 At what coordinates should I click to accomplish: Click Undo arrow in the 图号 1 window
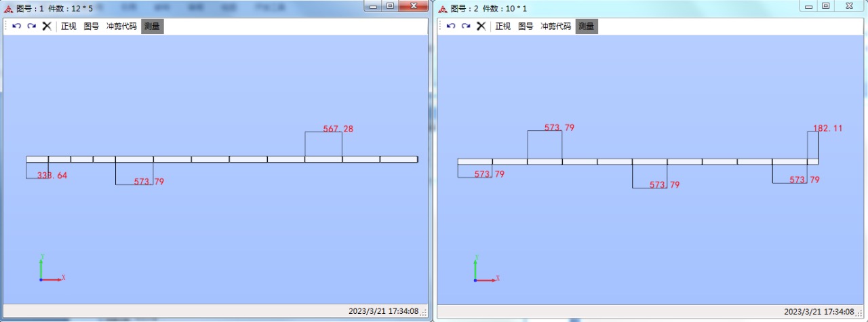17,26
